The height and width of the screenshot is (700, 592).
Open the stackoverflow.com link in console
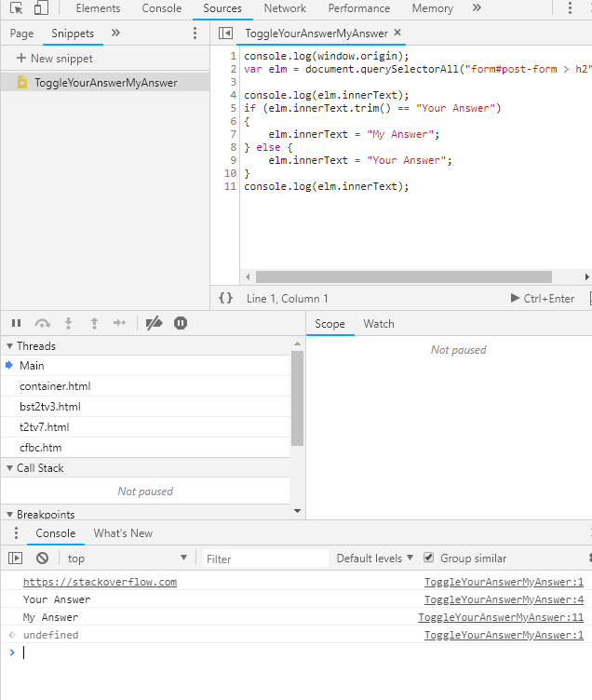[x=100, y=582]
